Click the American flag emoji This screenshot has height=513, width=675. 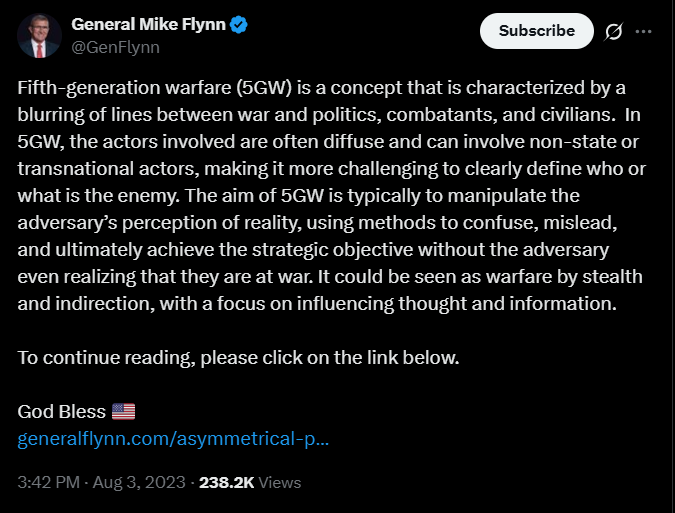point(124,411)
